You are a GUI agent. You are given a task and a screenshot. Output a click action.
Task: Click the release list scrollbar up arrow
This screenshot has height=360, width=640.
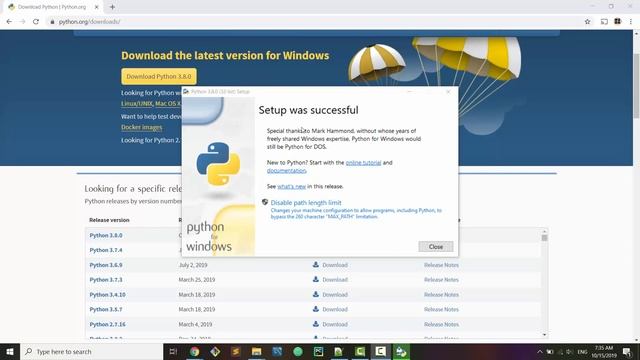(544, 231)
